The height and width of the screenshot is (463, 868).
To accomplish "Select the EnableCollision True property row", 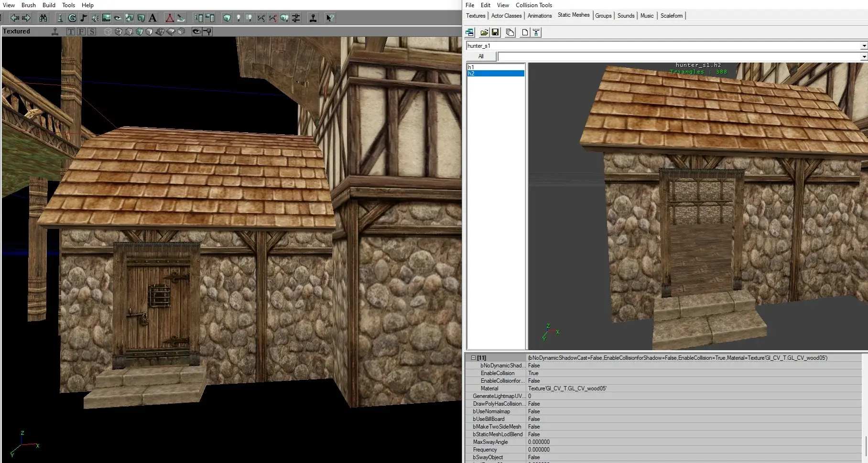I will (x=663, y=373).
